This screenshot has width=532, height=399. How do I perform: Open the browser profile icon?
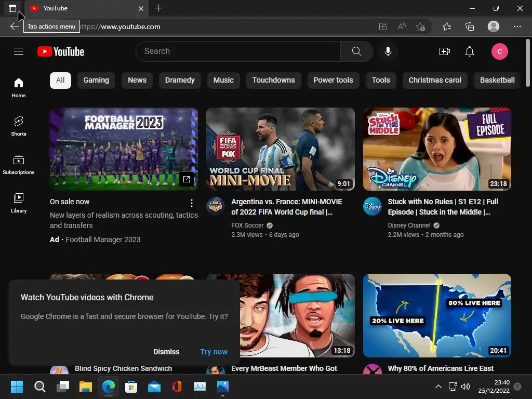[x=494, y=26]
